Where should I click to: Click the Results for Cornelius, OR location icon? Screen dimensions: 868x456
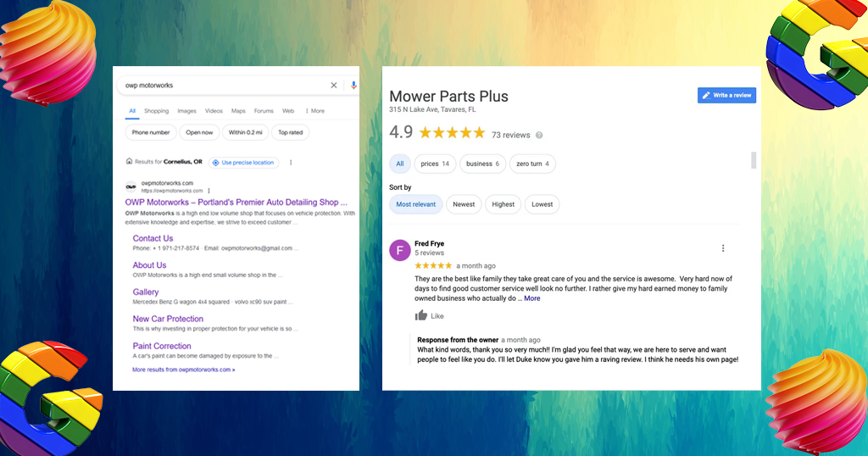click(129, 162)
